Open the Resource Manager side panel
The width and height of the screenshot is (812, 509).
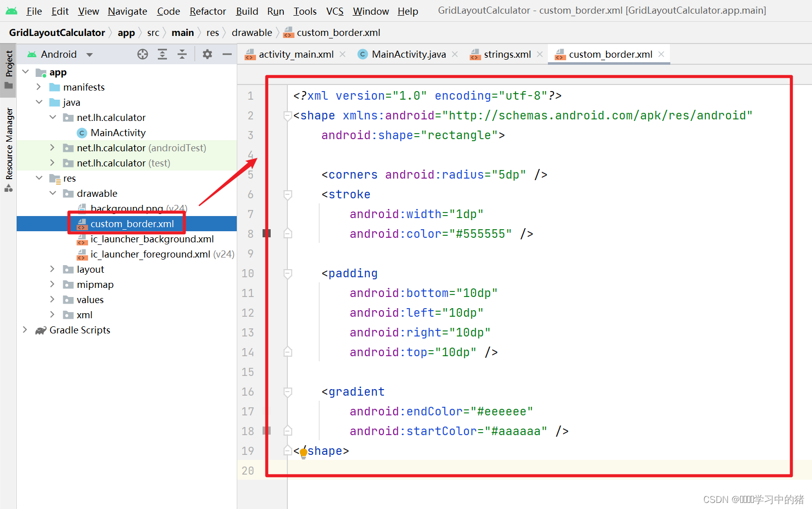[9, 150]
